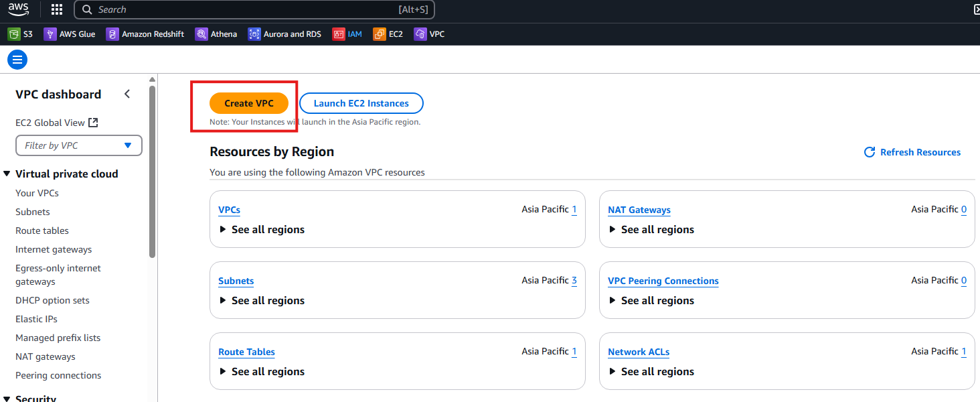Collapse the Virtual private cloud section
This screenshot has width=980, height=402.
7,174
